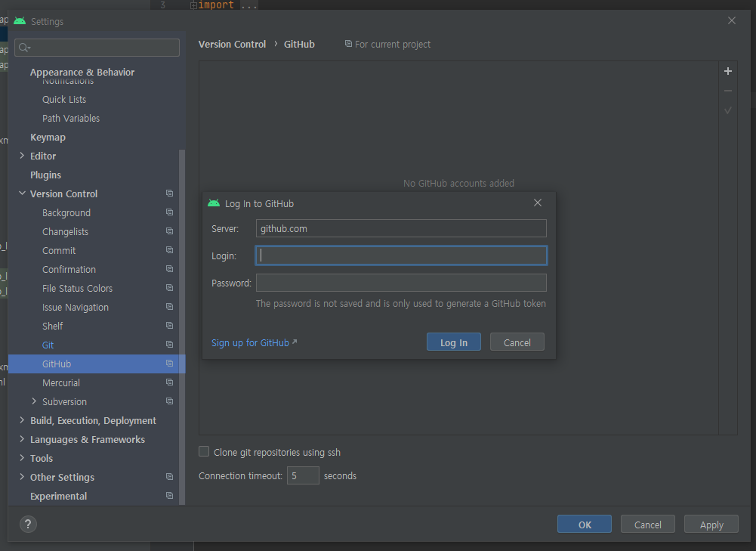The height and width of the screenshot is (551, 756).
Task: Close the Settings window
Action: click(731, 20)
